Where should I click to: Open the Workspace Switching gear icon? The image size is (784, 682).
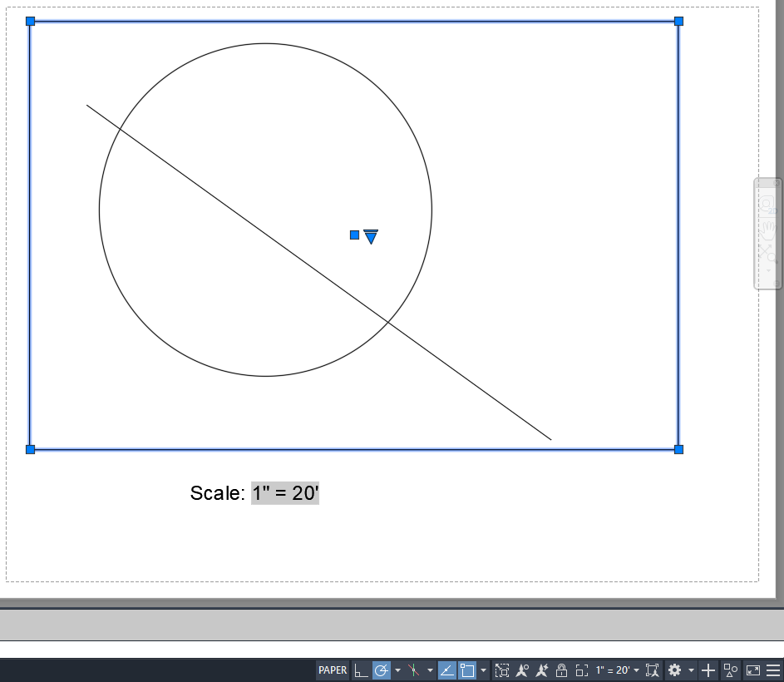[676, 670]
